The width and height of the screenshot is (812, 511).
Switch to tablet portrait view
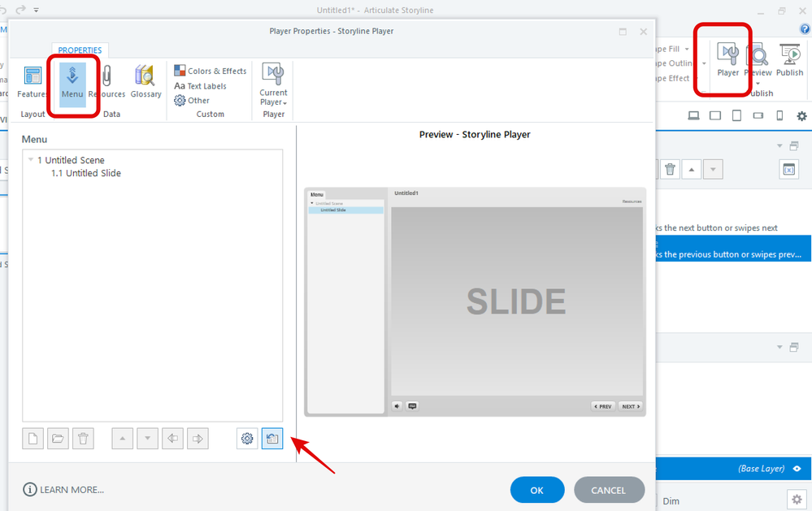coord(736,116)
